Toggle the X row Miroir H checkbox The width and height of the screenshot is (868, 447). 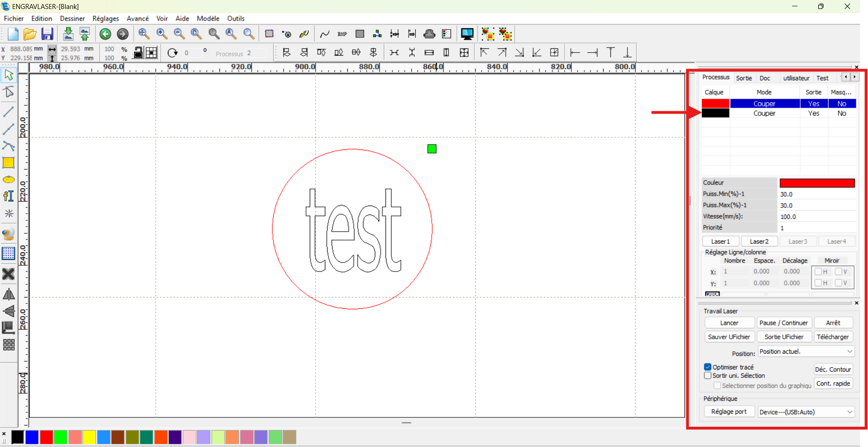pos(818,272)
